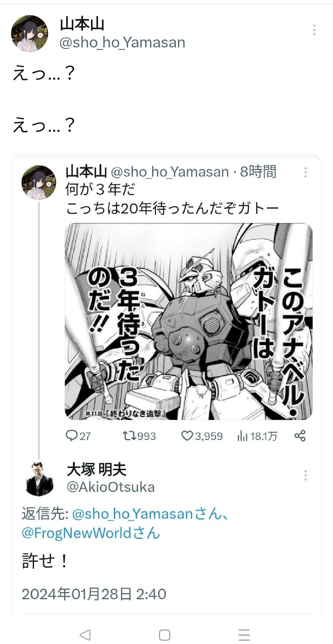333x644 pixels.
Task: Tap the 2024年01月28日 2:40 timestamp
Action: [x=94, y=594]
